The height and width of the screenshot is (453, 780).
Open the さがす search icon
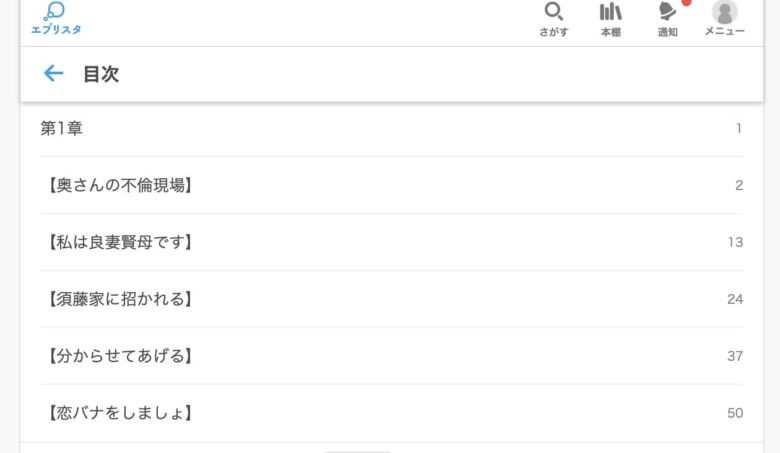pyautogui.click(x=554, y=12)
